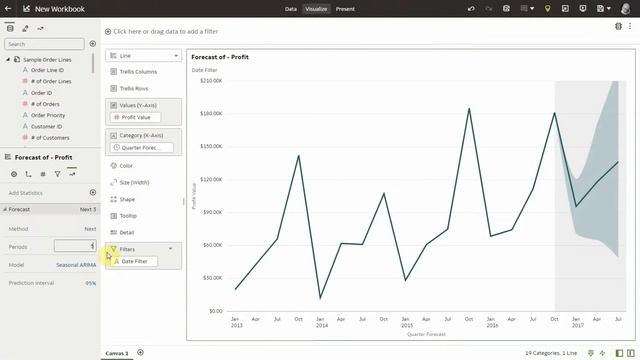
Task: Open the Line chart type dropdown
Action: (x=144, y=56)
